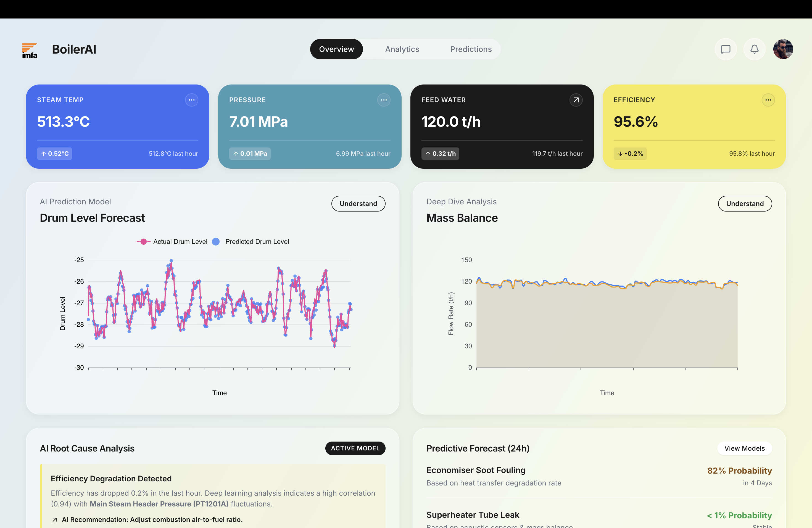Image resolution: width=812 pixels, height=528 pixels.
Task: Click the 119.7 t/h last hour text
Action: point(557,154)
